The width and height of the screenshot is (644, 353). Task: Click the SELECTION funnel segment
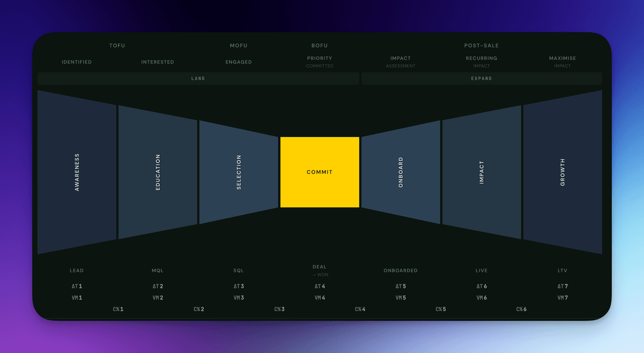239,172
